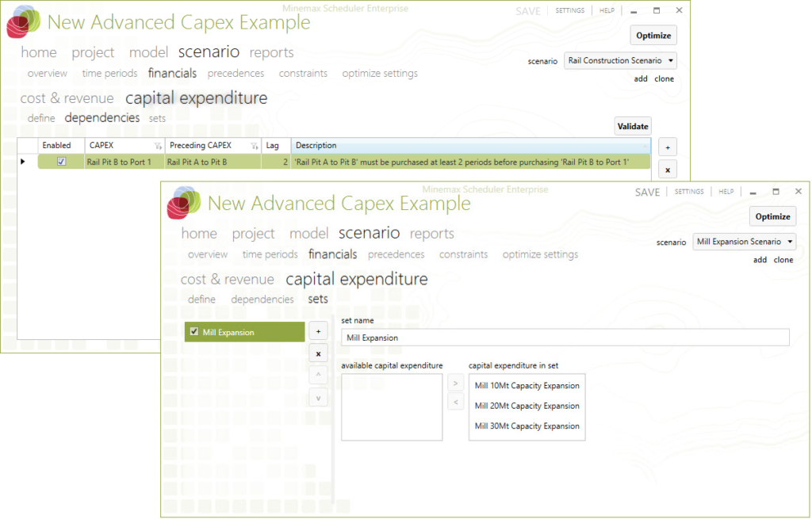Click plus button beside the Mill Expansion set

(x=318, y=331)
